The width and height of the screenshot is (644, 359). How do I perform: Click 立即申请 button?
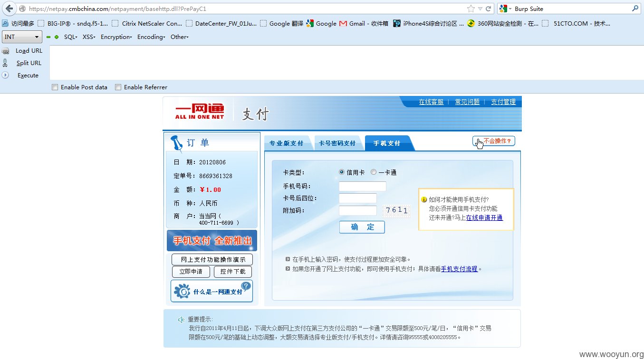click(191, 272)
